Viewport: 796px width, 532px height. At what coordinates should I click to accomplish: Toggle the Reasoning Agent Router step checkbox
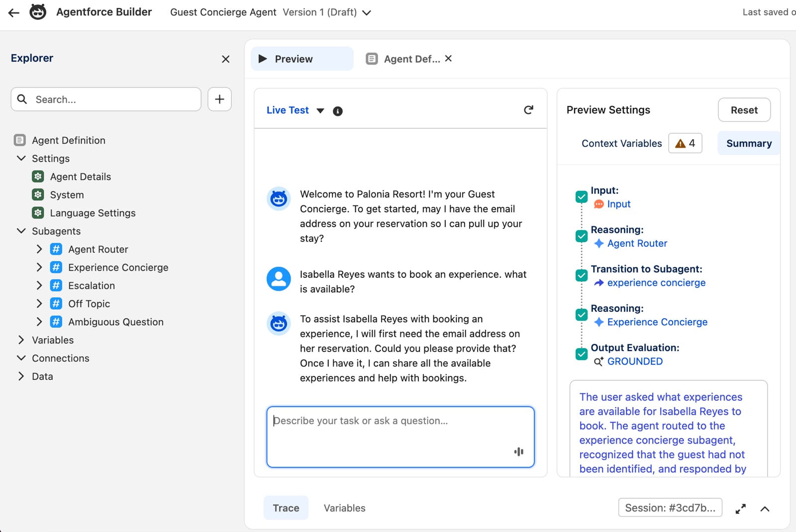coord(582,236)
